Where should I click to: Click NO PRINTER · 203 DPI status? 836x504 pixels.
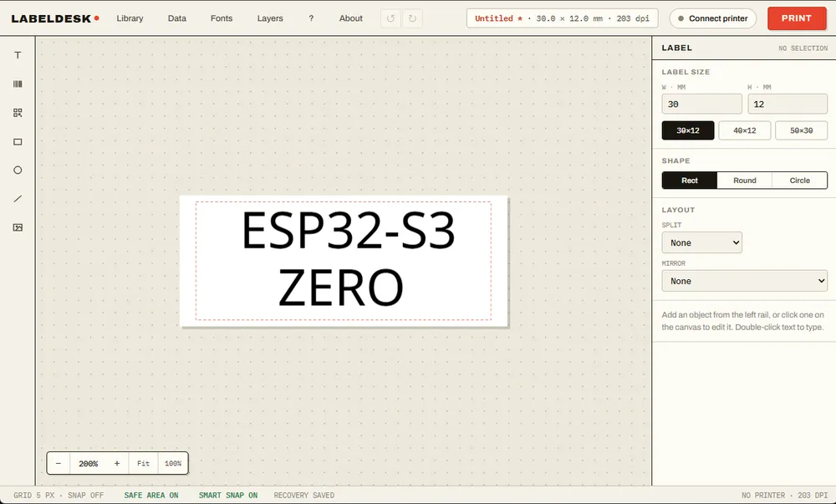click(x=784, y=496)
